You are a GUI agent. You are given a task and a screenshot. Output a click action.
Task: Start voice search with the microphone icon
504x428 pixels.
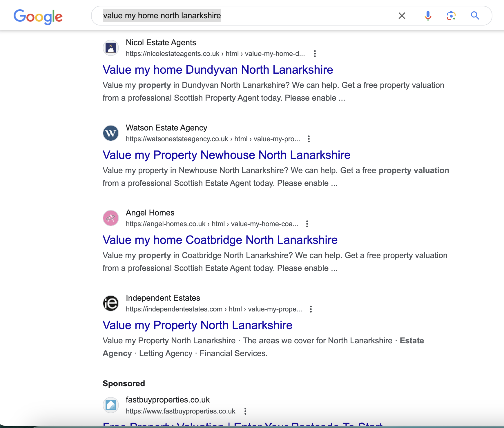tap(428, 16)
